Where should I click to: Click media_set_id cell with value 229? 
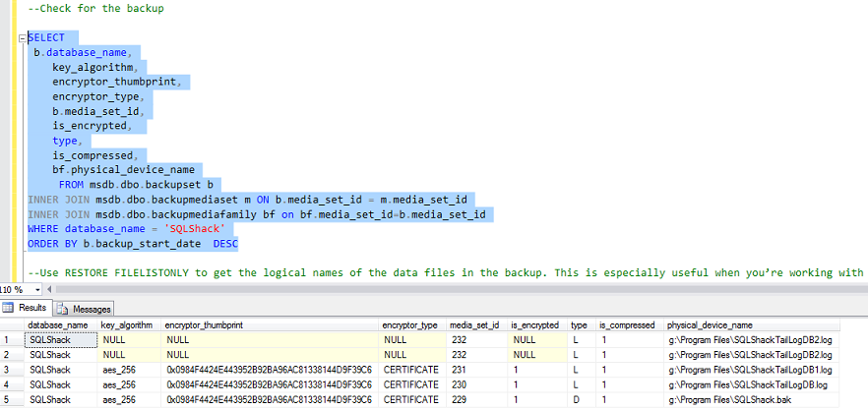tap(459, 400)
